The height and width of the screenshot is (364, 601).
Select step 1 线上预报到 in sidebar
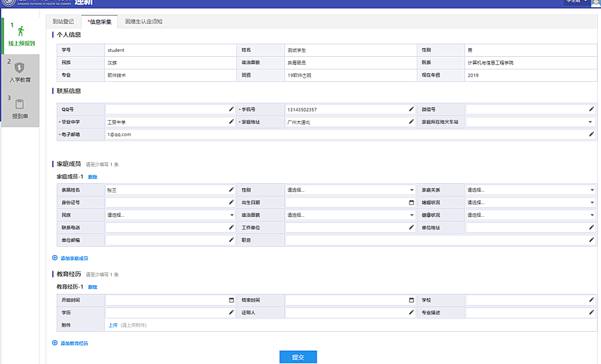click(x=22, y=36)
